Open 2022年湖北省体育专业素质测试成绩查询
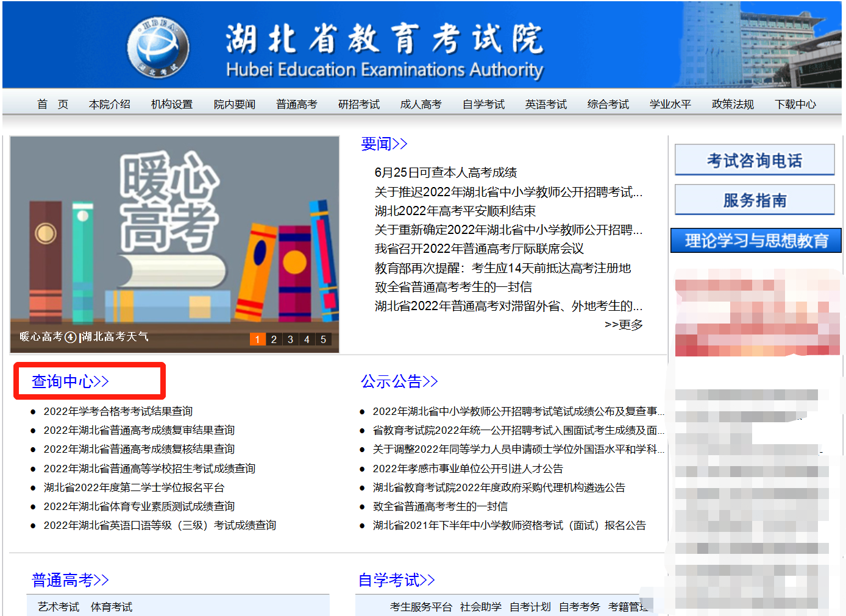The height and width of the screenshot is (616, 846). coord(139,506)
